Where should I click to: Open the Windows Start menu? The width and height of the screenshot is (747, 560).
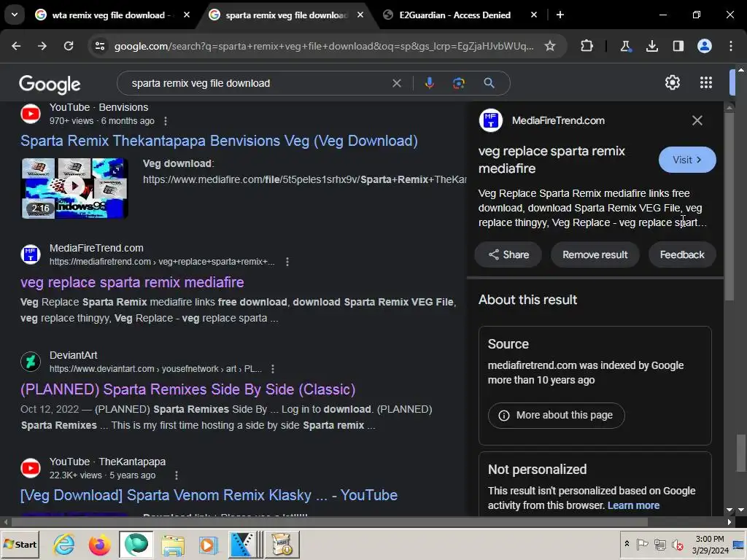pyautogui.click(x=20, y=544)
